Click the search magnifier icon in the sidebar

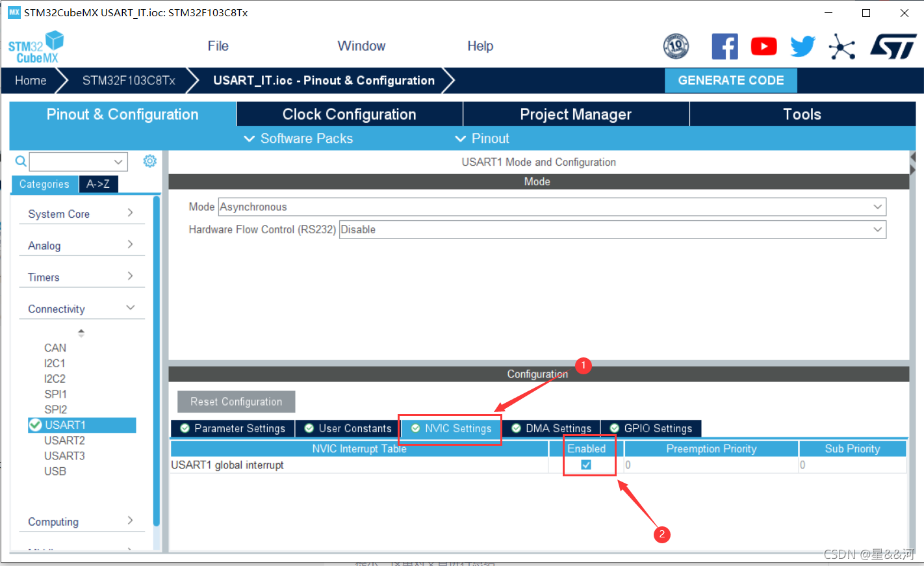click(x=21, y=161)
